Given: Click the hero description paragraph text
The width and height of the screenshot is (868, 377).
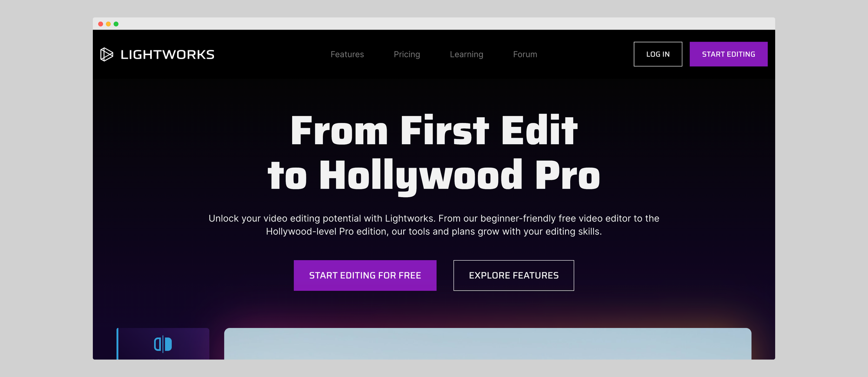Looking at the screenshot, I should [434, 225].
